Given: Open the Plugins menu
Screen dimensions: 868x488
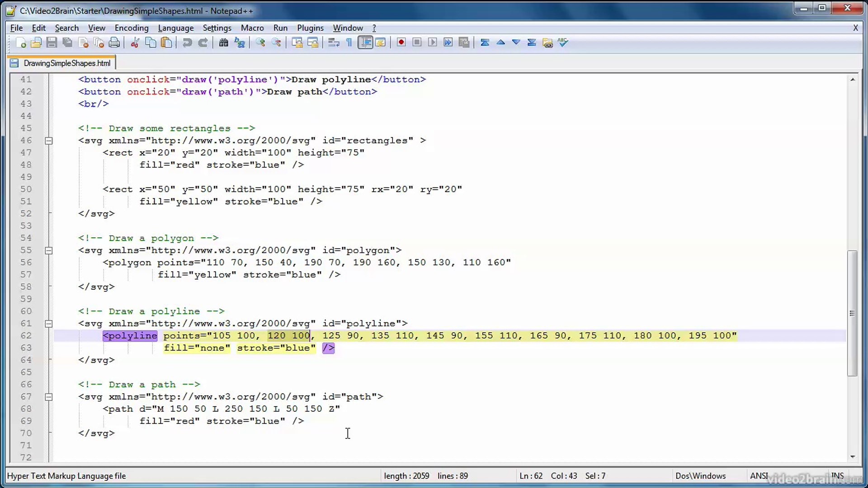Looking at the screenshot, I should 310,28.
